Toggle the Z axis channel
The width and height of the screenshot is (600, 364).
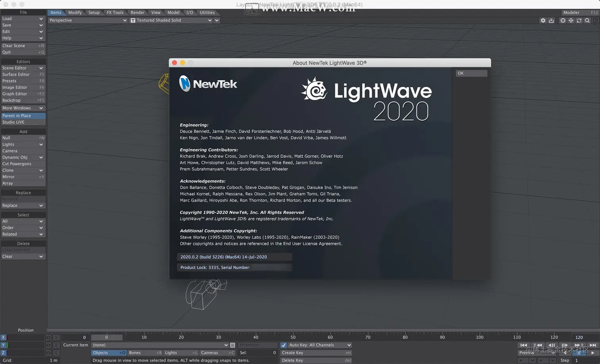[4, 353]
